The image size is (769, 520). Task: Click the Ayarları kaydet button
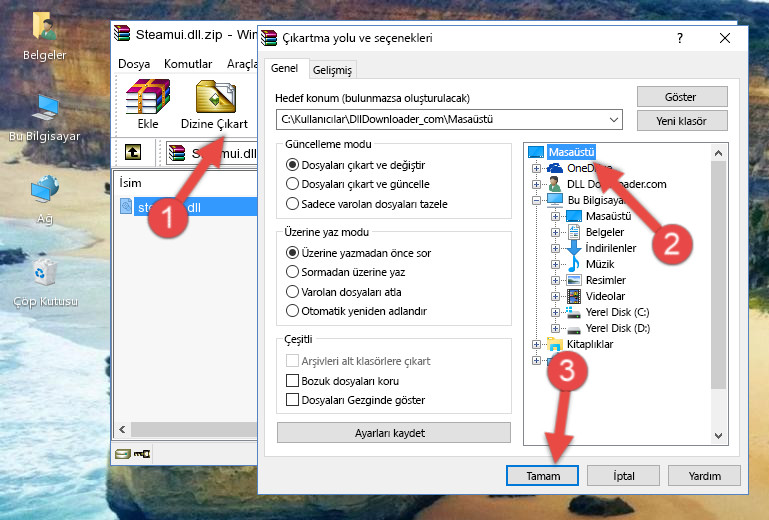point(394,433)
